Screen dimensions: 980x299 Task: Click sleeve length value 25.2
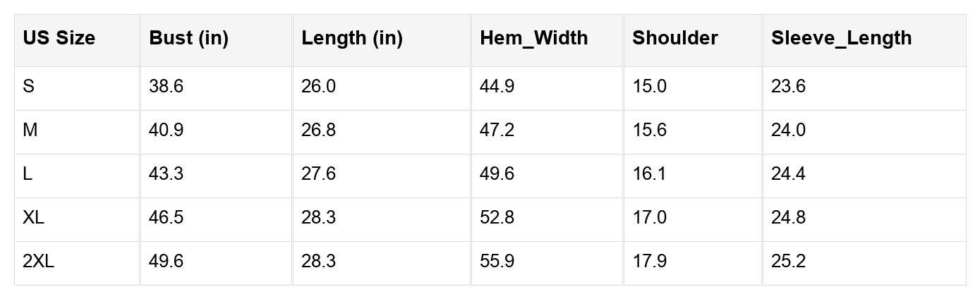coord(788,262)
